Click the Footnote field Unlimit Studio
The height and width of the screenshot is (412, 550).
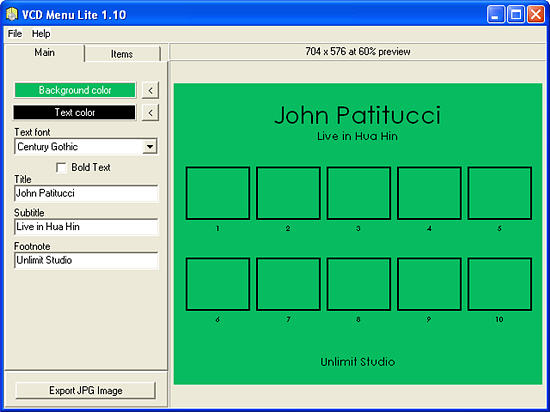pos(86,261)
